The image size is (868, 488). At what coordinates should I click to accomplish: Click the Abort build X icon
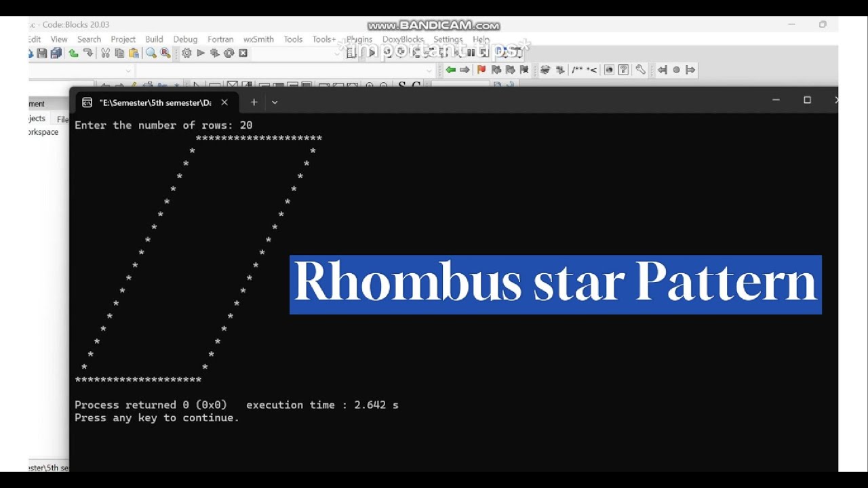[x=243, y=53]
